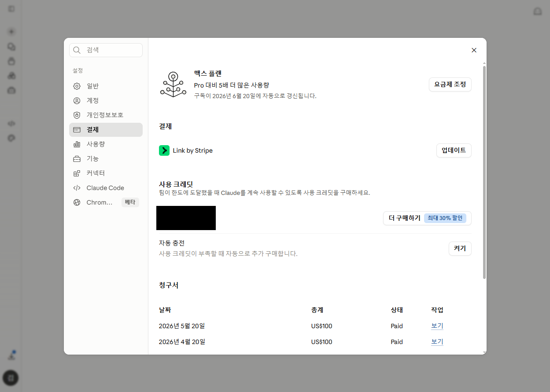Screen dimensions: 550x392
Task: Click the 2026년 5월 20일 date cell
Action: (182, 326)
